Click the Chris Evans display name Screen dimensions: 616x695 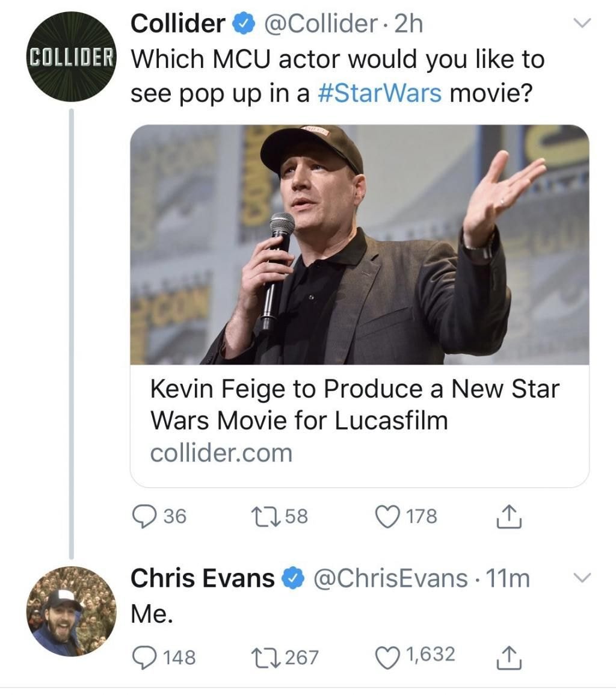203,578
